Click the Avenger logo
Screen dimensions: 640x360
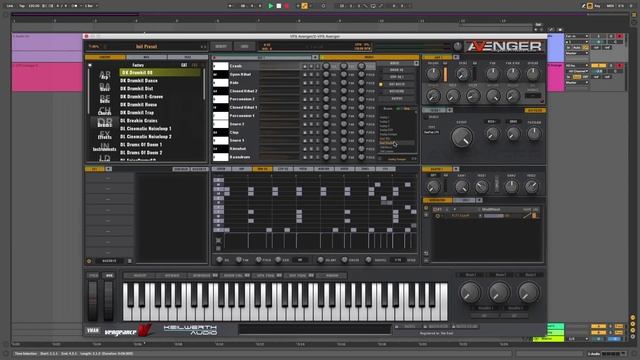[504, 46]
